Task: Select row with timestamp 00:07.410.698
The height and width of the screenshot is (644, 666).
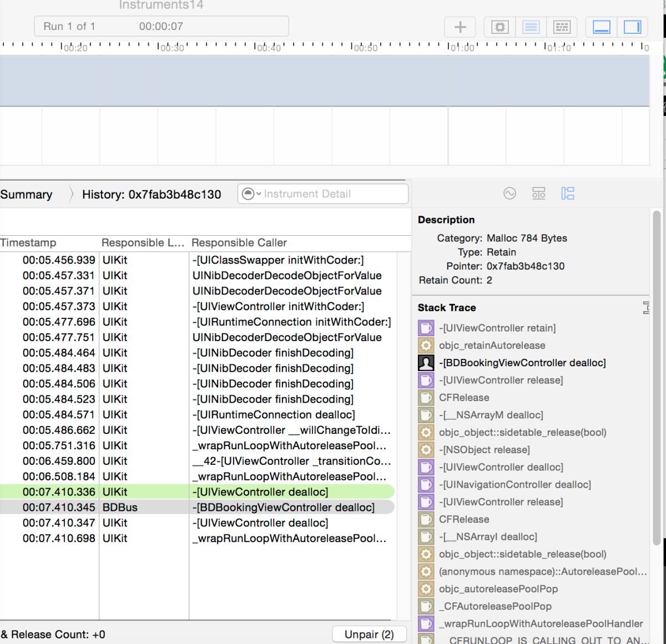Action: coord(198,538)
